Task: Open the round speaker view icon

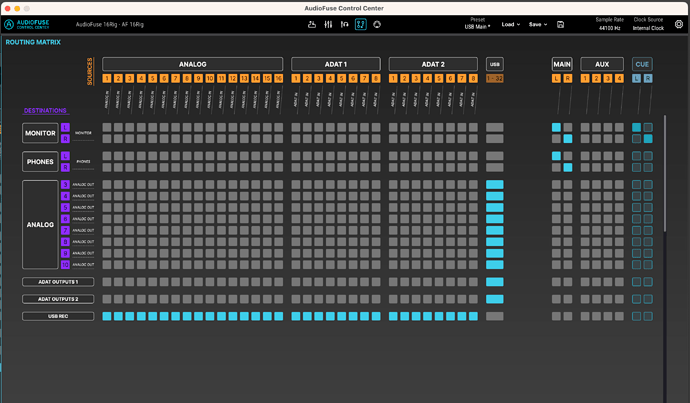Action: coord(377,25)
